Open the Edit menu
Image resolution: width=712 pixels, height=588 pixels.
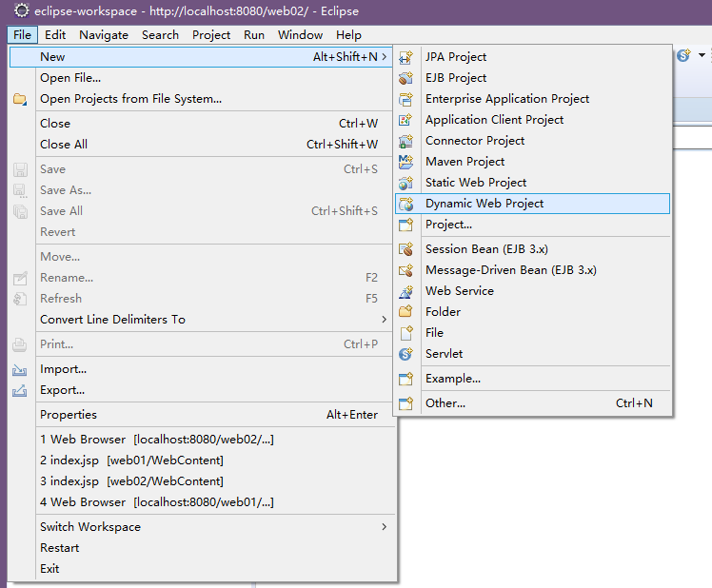(x=55, y=35)
